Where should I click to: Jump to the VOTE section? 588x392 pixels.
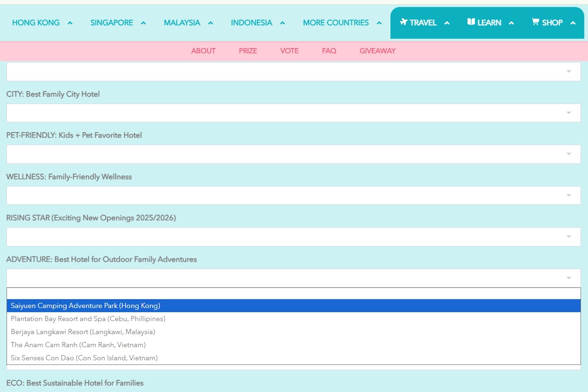click(x=290, y=51)
